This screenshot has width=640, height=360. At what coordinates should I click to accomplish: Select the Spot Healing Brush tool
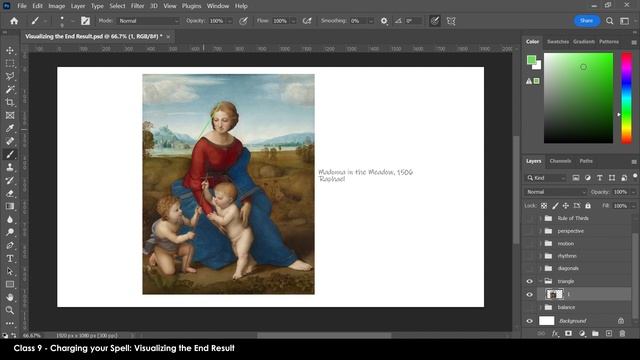10,141
